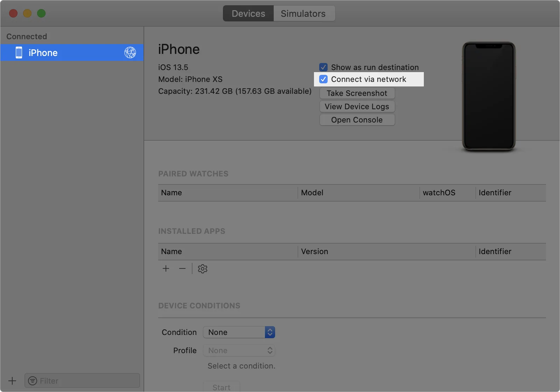Click the Identifier header in Installed Apps
560x392 pixels.
click(x=511, y=252)
